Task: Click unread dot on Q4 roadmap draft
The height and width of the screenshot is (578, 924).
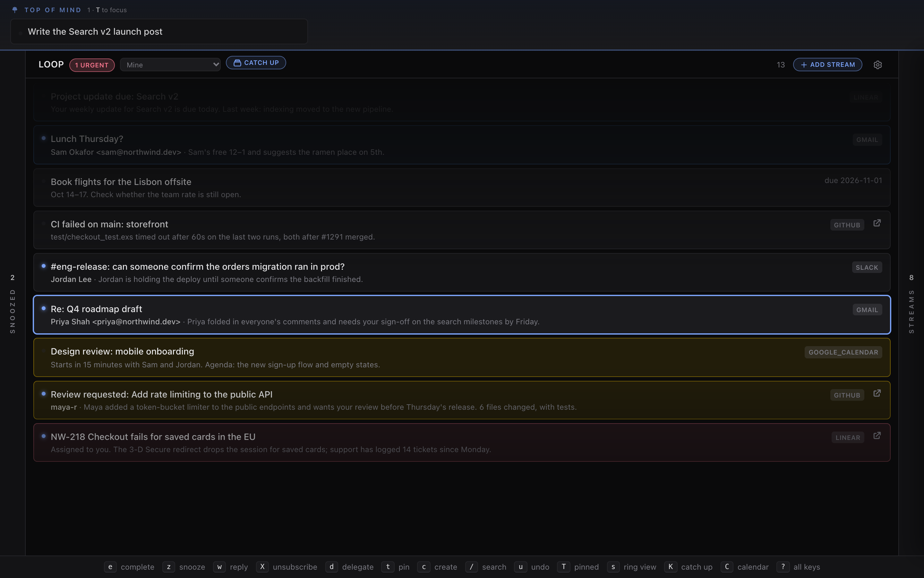Action: [44, 308]
